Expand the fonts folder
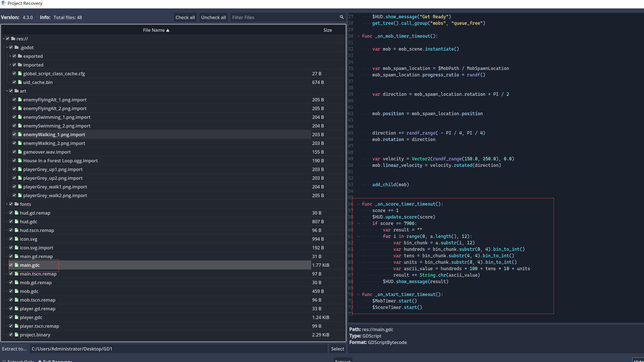 (7, 204)
